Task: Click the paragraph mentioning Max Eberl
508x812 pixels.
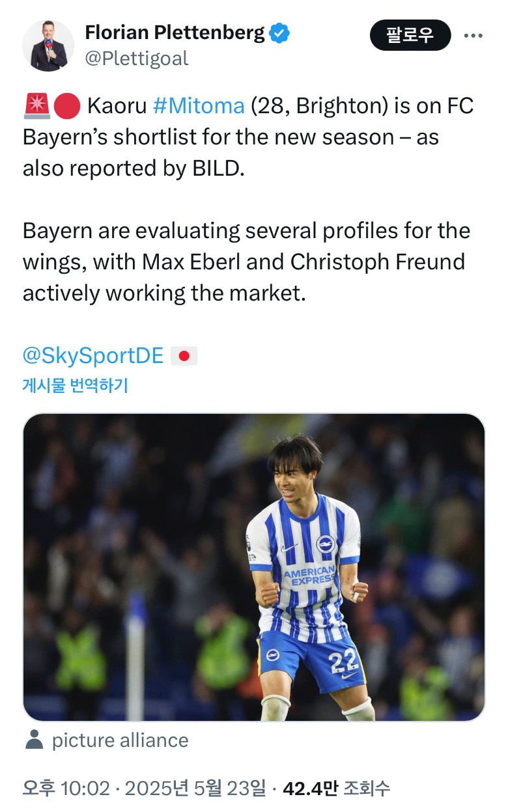Action: click(x=246, y=262)
